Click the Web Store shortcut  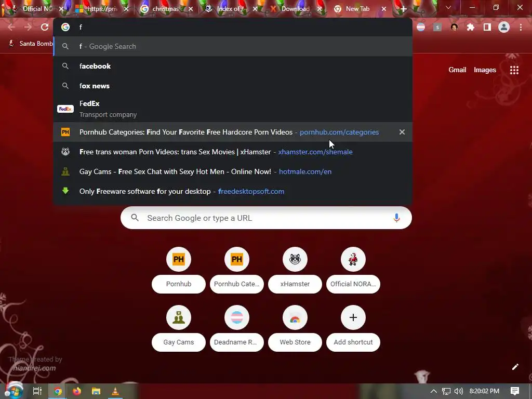(x=295, y=328)
